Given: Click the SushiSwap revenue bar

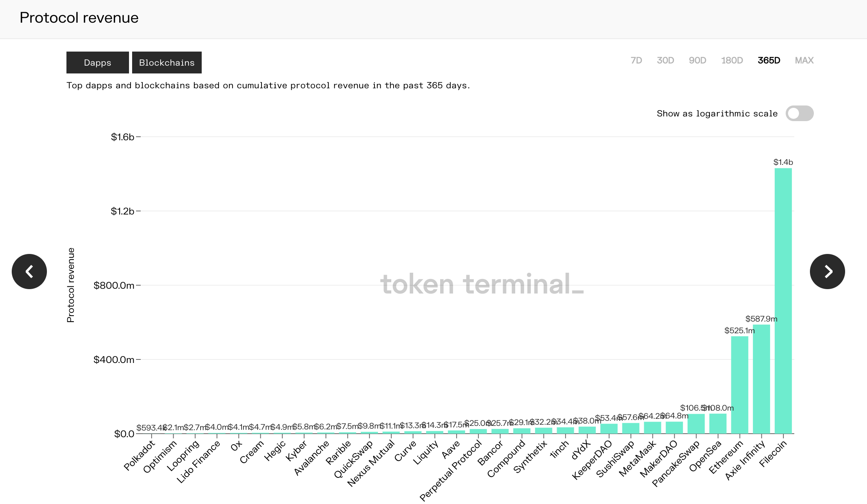Looking at the screenshot, I should pos(631,428).
